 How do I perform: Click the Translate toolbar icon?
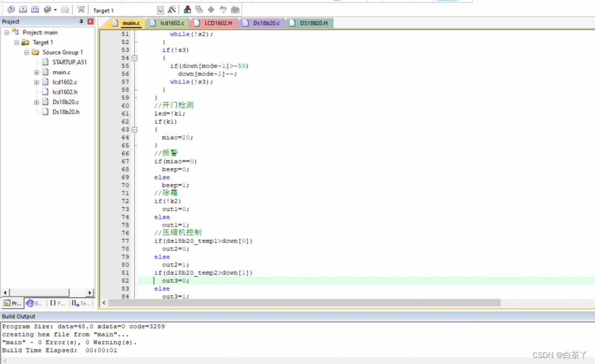pos(10,10)
